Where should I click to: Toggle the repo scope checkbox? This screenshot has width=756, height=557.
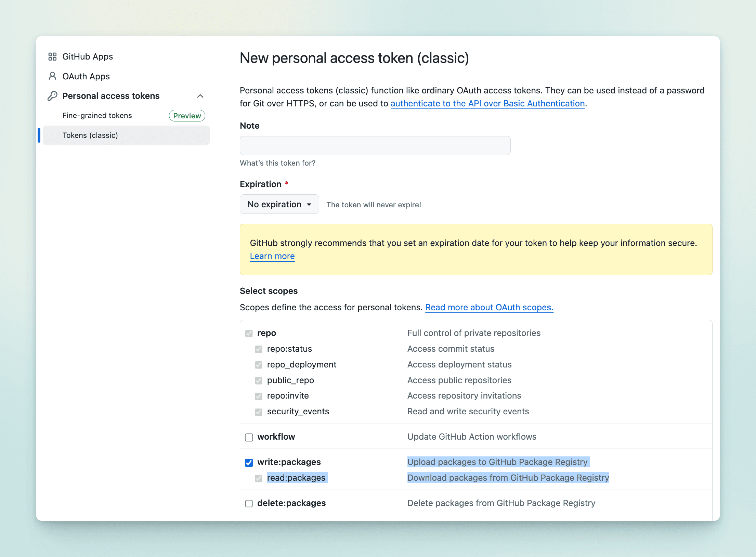pos(249,333)
